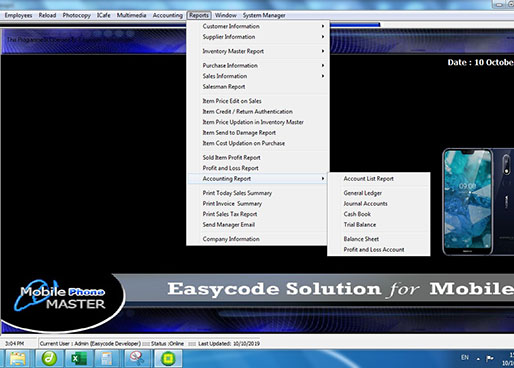
Task: Click the taskbar icon with magnifier
Action: pyautogui.click(x=137, y=359)
